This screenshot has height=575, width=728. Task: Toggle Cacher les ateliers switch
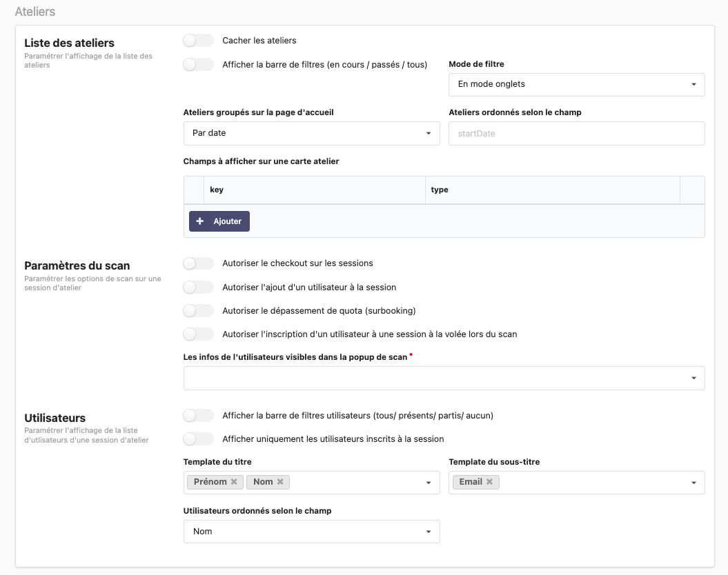(x=199, y=41)
